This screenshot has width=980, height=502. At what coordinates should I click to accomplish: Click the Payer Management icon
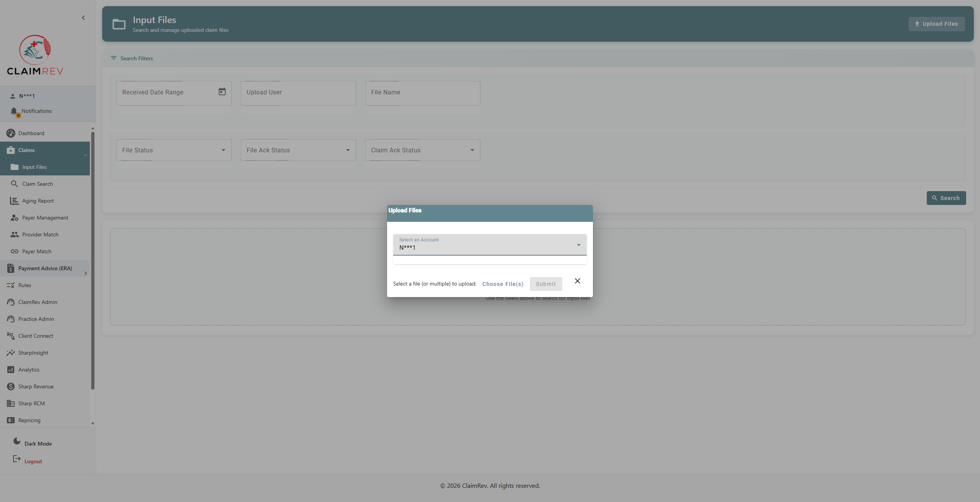click(x=15, y=218)
